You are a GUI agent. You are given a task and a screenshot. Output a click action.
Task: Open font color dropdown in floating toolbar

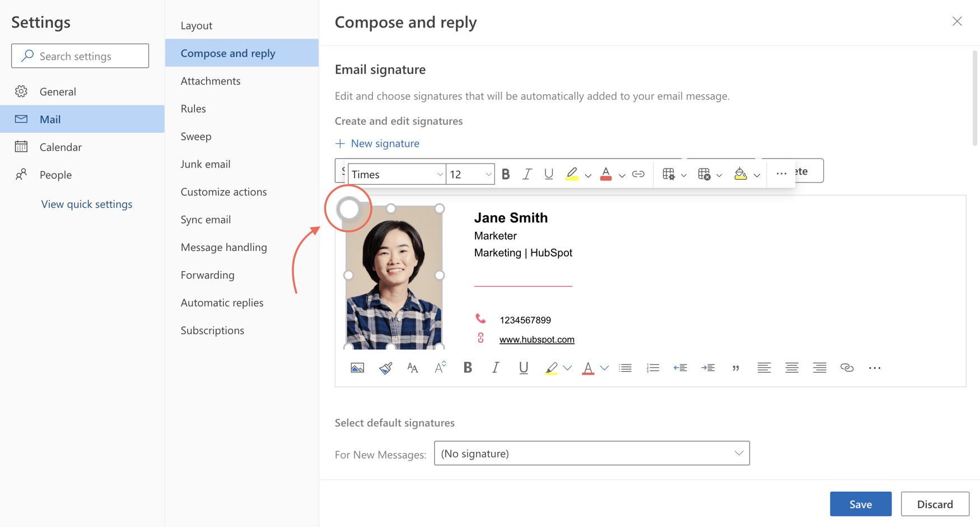click(622, 175)
